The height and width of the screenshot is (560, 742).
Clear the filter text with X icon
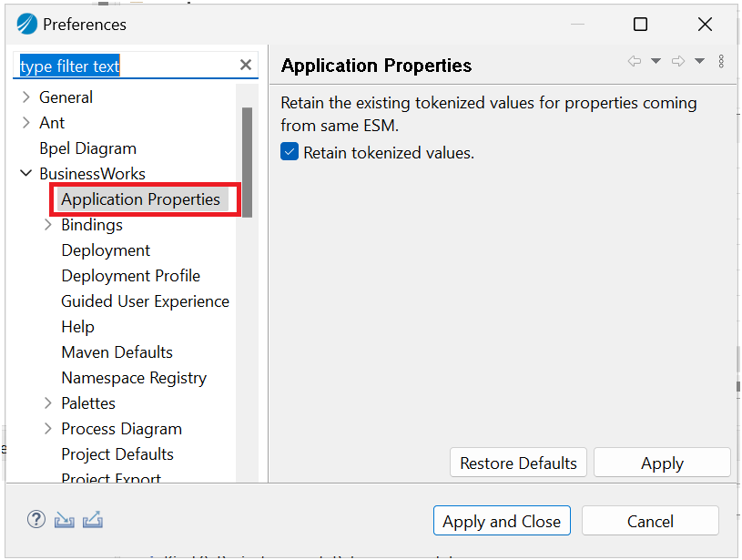click(x=245, y=65)
